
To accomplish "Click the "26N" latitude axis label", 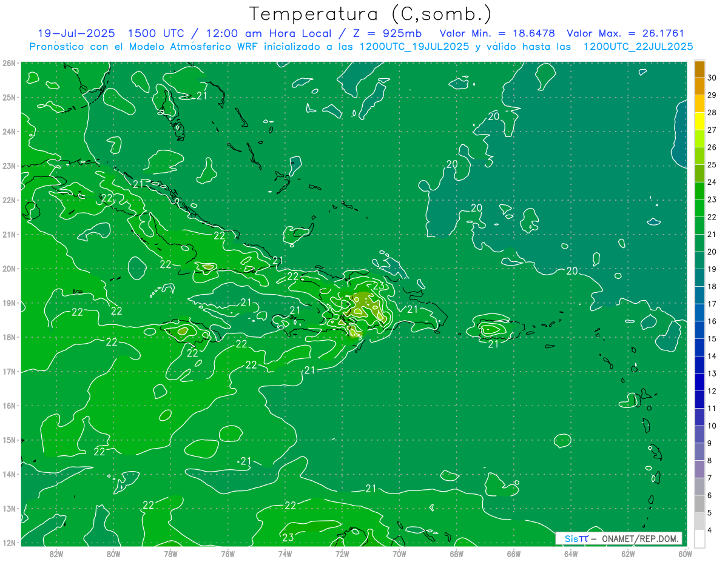I will (8, 63).
